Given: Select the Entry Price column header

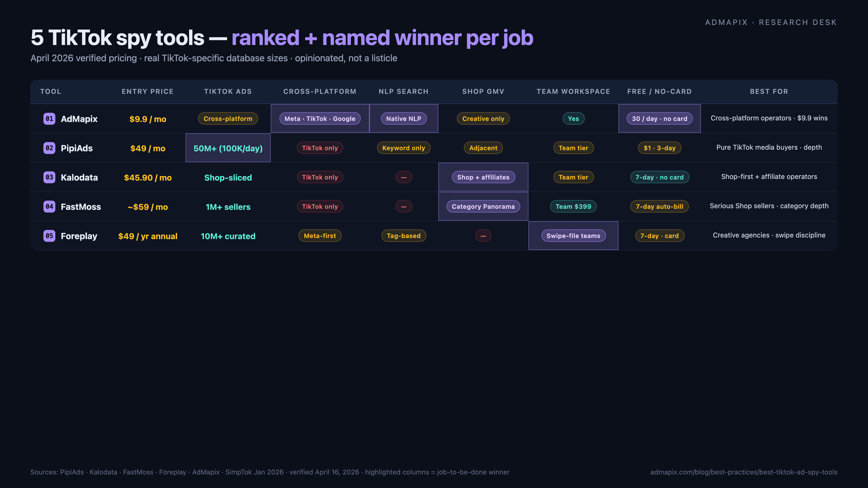Looking at the screenshot, I should click(x=147, y=92).
